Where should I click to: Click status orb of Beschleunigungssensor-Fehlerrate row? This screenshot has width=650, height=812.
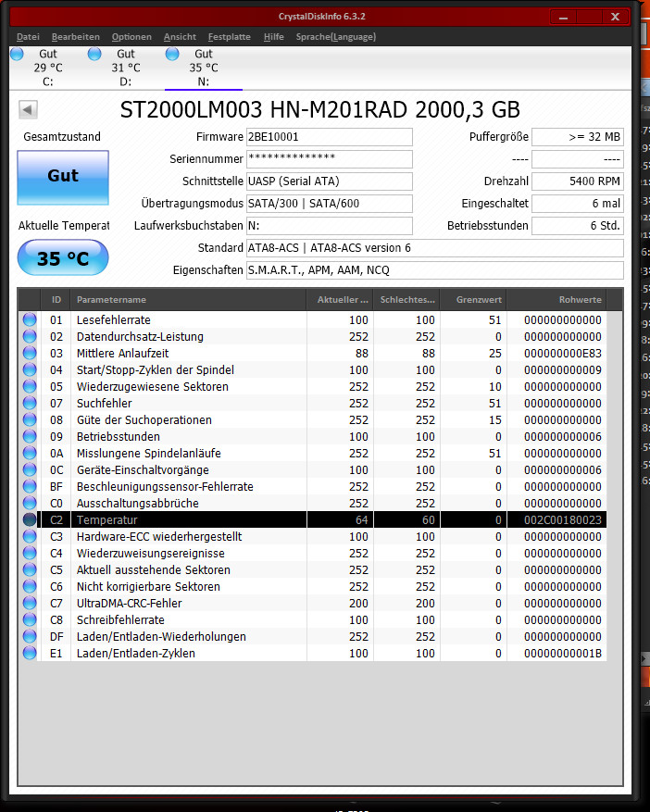(x=30, y=486)
